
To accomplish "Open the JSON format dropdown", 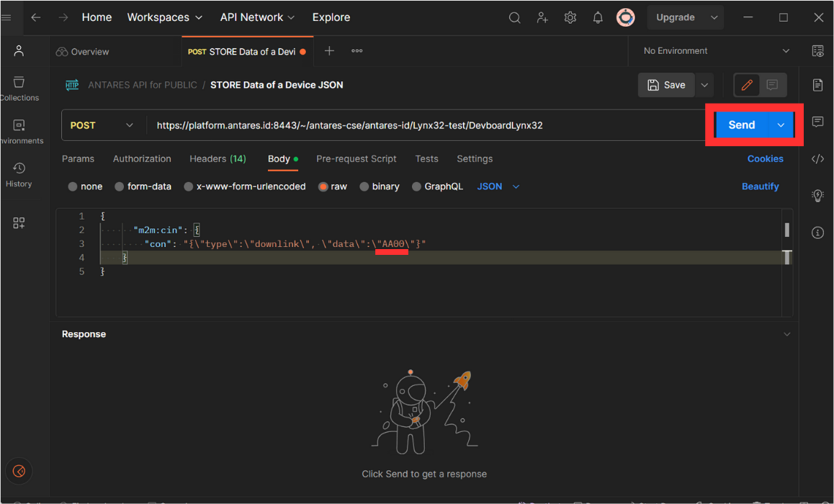I will 498,186.
